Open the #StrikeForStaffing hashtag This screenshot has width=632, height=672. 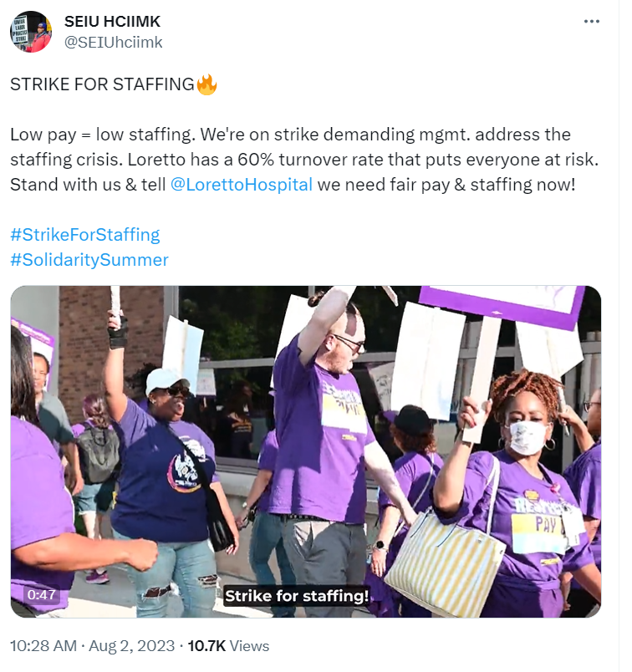[85, 235]
